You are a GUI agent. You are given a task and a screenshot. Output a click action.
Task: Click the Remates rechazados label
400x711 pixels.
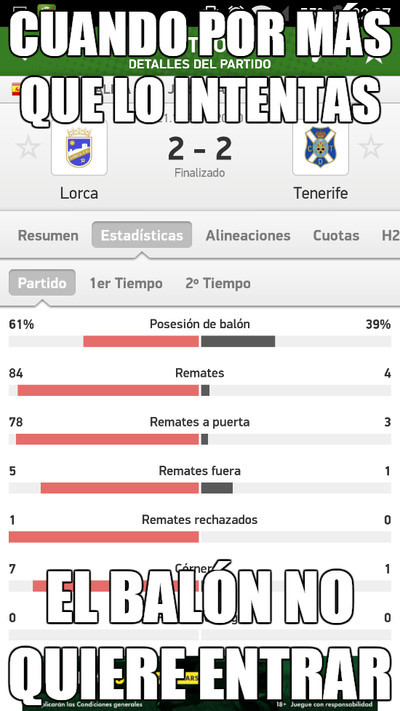pos(200,520)
